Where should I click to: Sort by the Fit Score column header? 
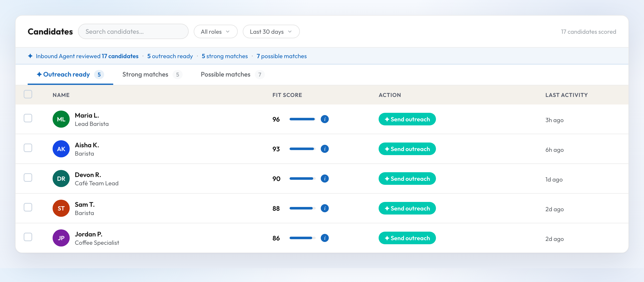[x=287, y=95]
